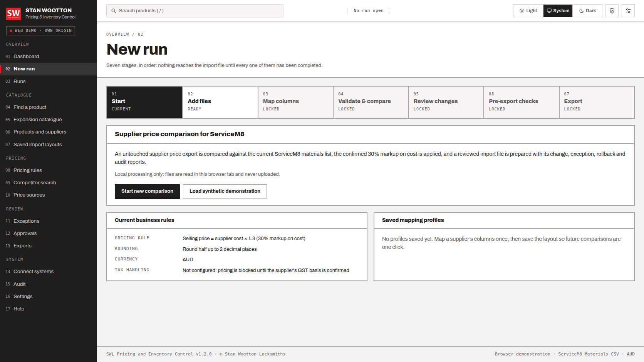The height and width of the screenshot is (362, 644).
Task: Select stage 05 Review changes tab
Action: point(446,102)
